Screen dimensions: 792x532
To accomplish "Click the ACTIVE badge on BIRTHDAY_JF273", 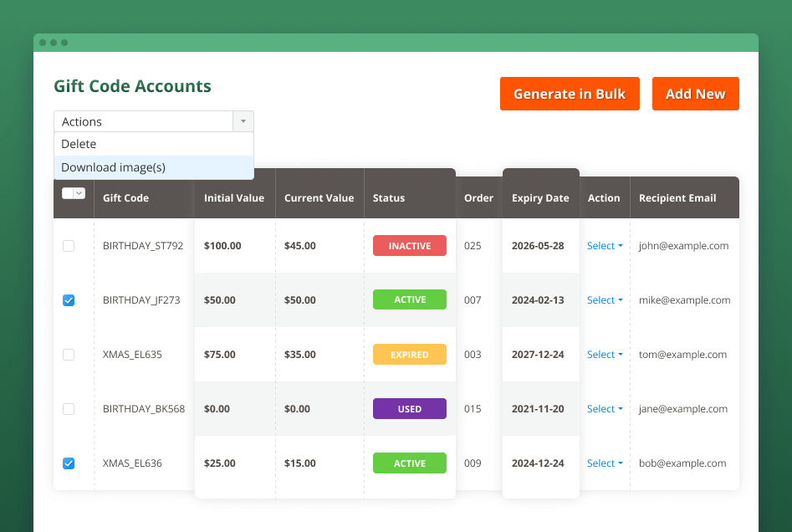I will (409, 299).
